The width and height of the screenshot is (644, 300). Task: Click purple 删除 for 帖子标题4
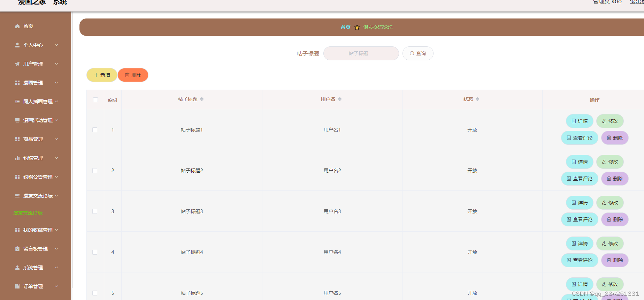click(615, 260)
